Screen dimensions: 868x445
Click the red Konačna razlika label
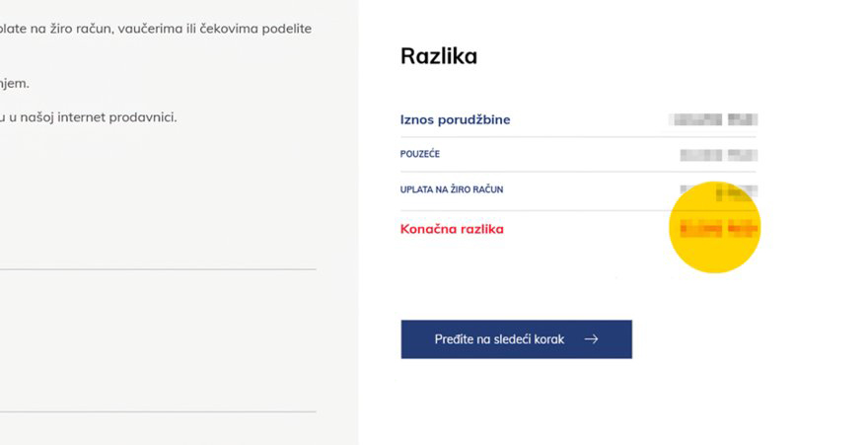(x=452, y=229)
